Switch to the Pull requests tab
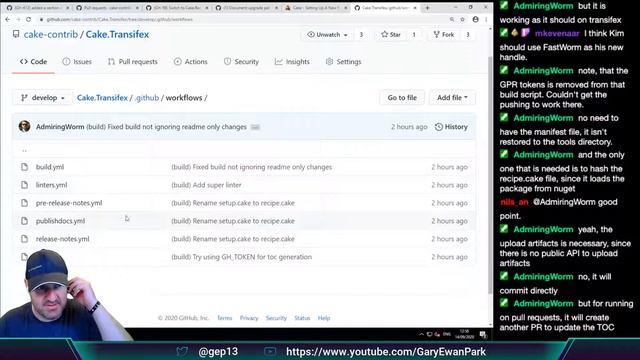This screenshot has width=640, height=360. tap(133, 62)
